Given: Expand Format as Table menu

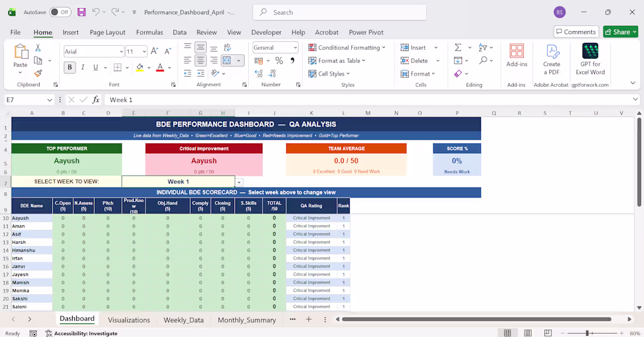Looking at the screenshot, I should click(337, 61).
